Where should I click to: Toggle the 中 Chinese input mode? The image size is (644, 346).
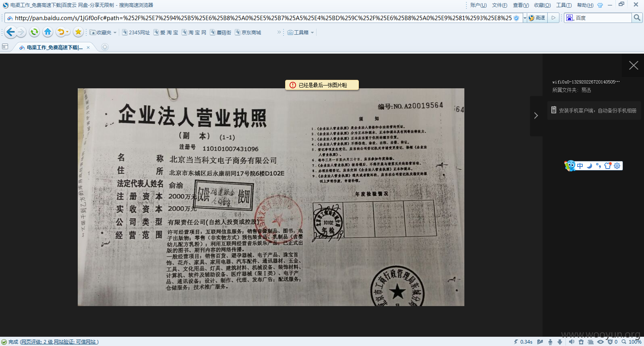(580, 166)
